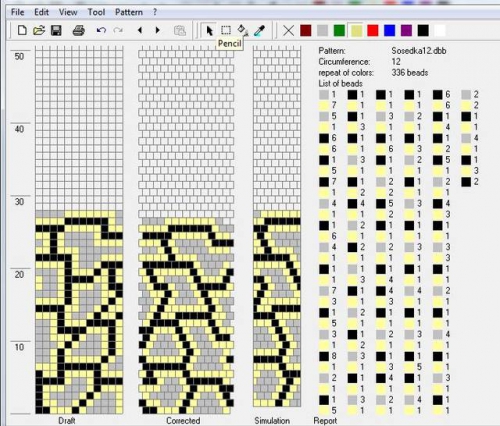Viewport: 500px width, 426px height.
Task: Shift pattern left with left arrow icon
Action: 140,30
